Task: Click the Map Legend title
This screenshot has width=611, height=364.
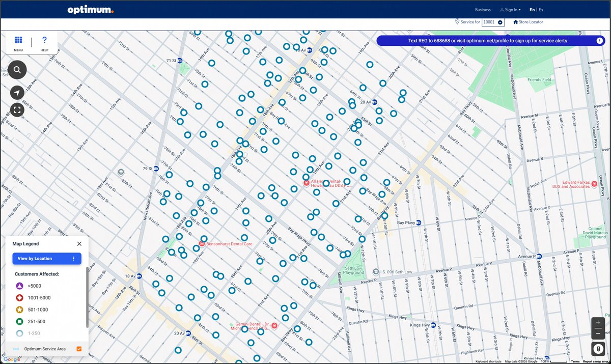Action: point(25,244)
